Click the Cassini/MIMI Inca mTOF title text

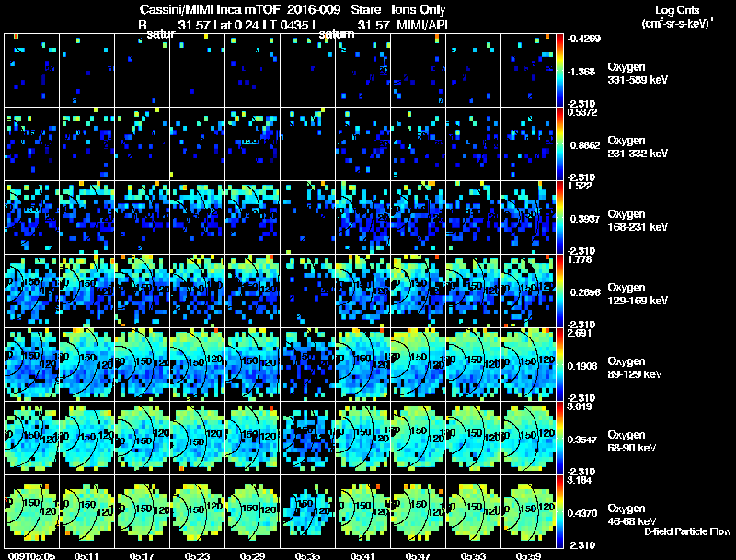pos(210,10)
